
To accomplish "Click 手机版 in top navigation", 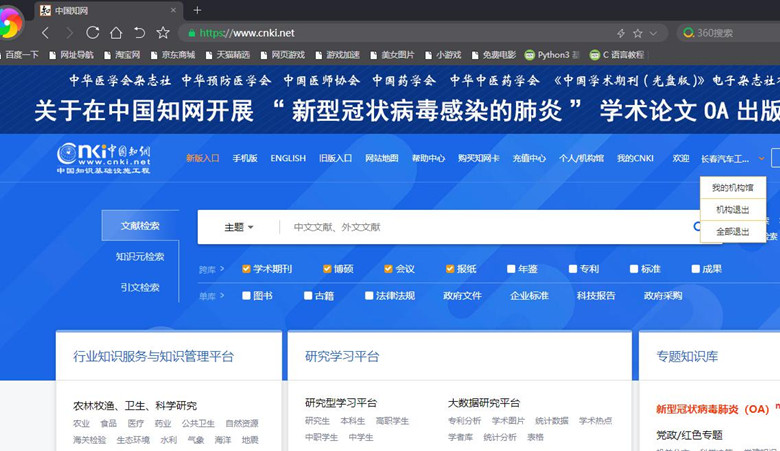I will pyautogui.click(x=245, y=158).
